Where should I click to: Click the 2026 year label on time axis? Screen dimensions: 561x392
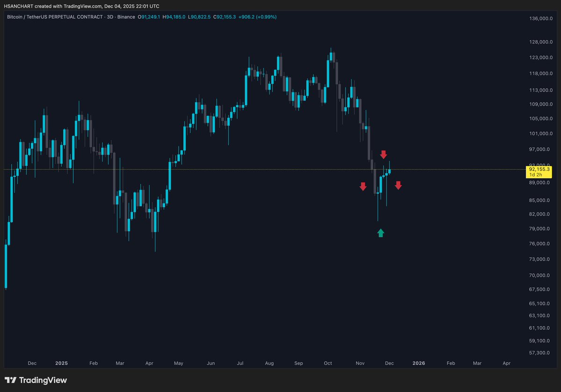coord(419,363)
